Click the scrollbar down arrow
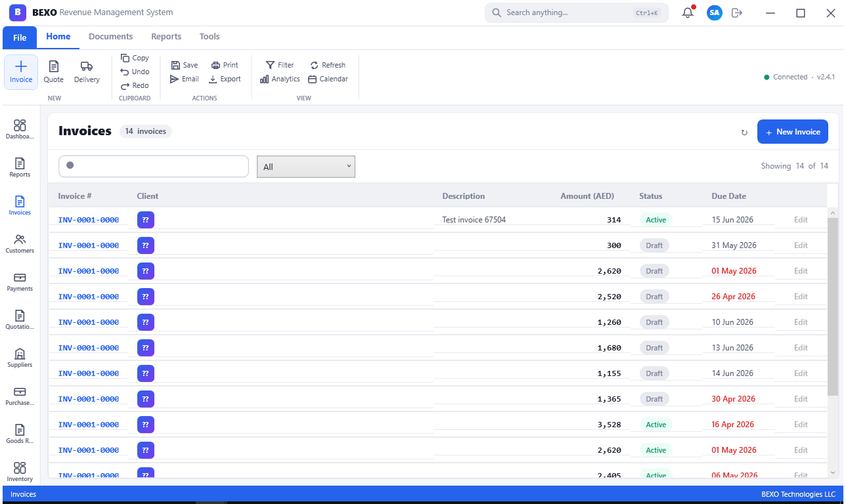The height and width of the screenshot is (504, 846). pyautogui.click(x=833, y=472)
